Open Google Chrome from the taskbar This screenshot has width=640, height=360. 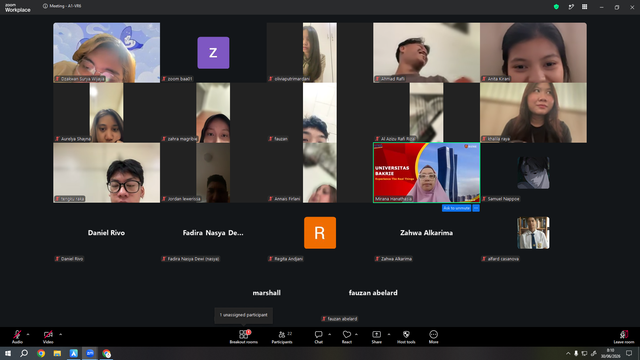pyautogui.click(x=41, y=353)
